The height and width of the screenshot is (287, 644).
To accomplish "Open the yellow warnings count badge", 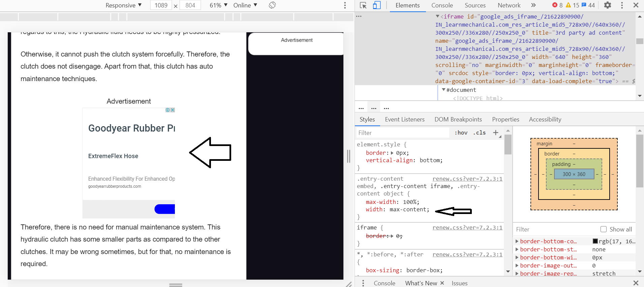I will pyautogui.click(x=572, y=5).
